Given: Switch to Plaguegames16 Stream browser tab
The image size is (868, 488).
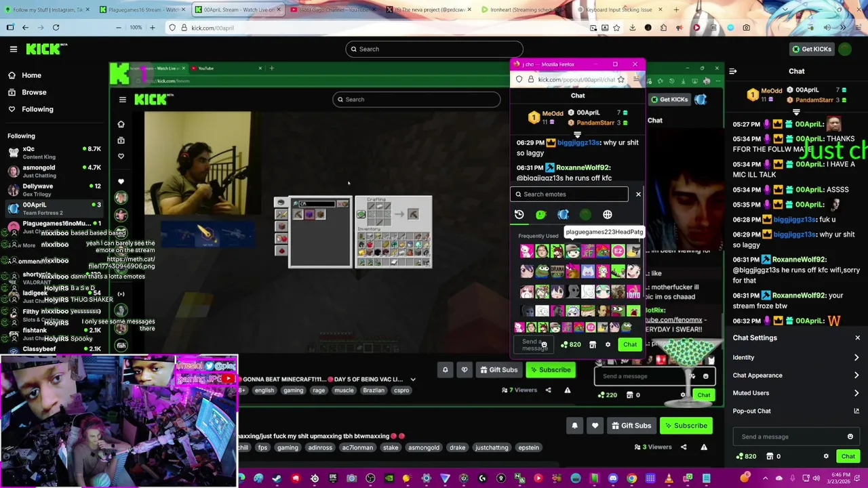Looking at the screenshot, I should pos(142,9).
